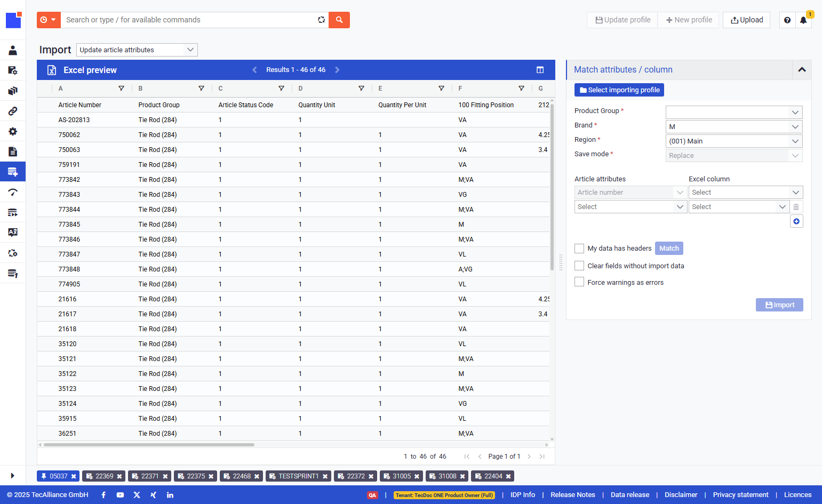Switch to the 22369 tab

pos(104,476)
